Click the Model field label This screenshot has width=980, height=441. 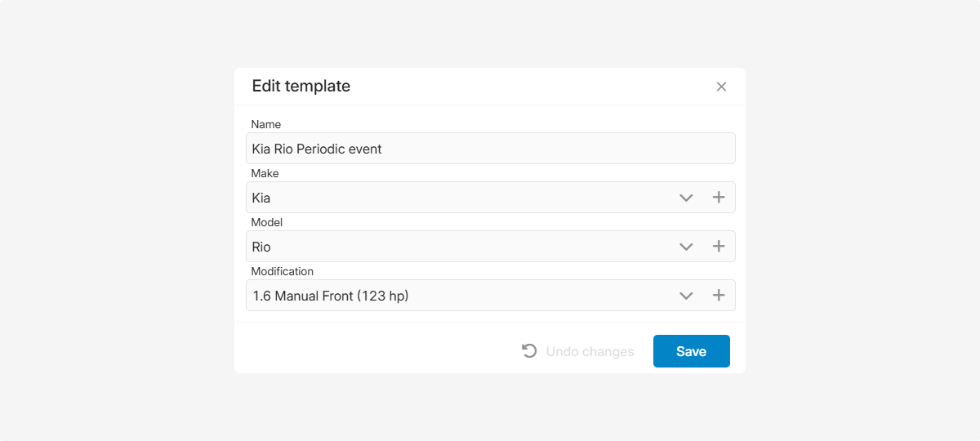(x=266, y=222)
